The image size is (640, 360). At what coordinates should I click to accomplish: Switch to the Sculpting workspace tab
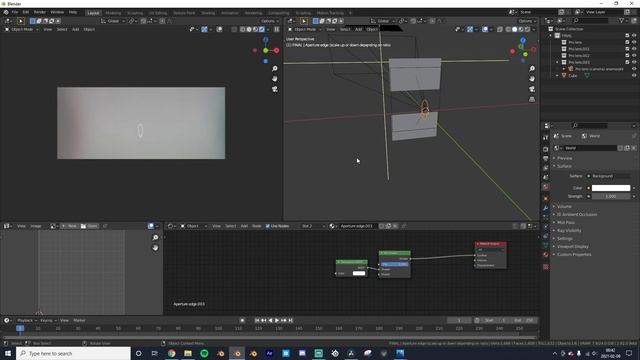click(135, 13)
